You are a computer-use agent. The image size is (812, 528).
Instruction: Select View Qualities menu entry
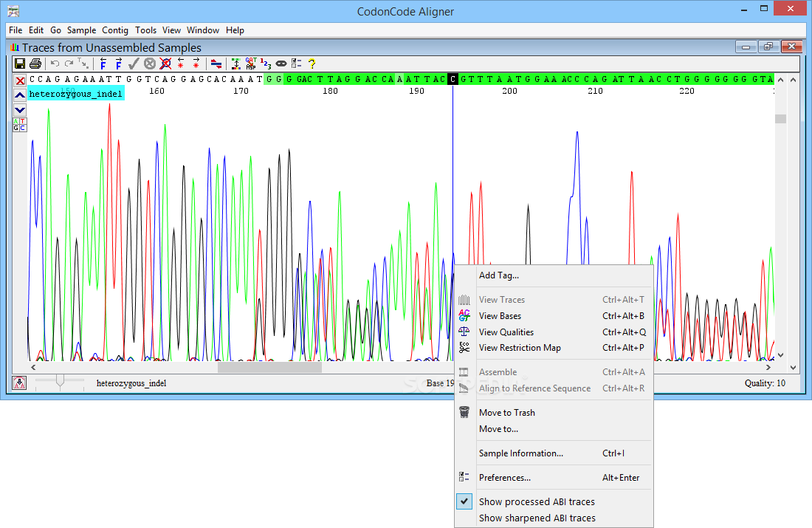554,332
